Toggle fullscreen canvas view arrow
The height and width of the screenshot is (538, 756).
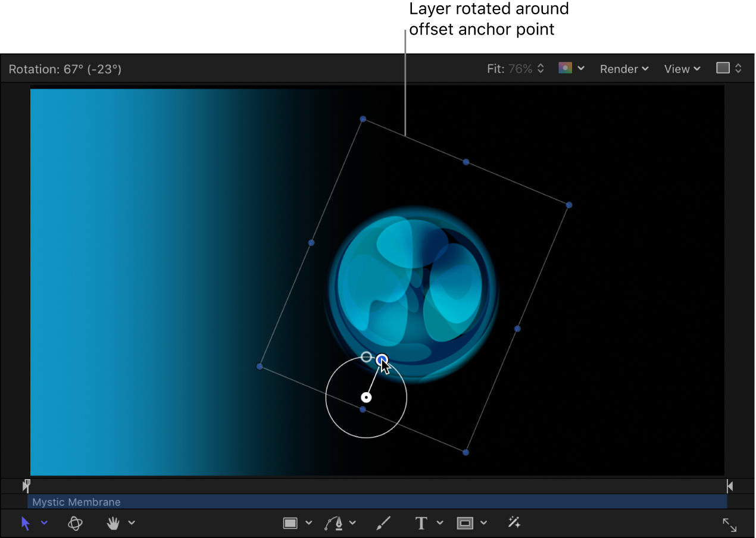click(730, 525)
